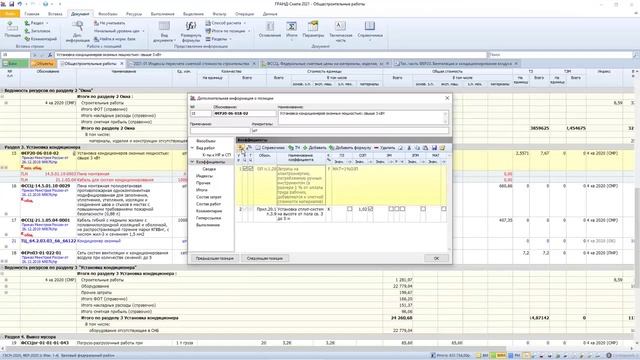
Task: Switch to the Главная ribbon tab
Action: 32,14
